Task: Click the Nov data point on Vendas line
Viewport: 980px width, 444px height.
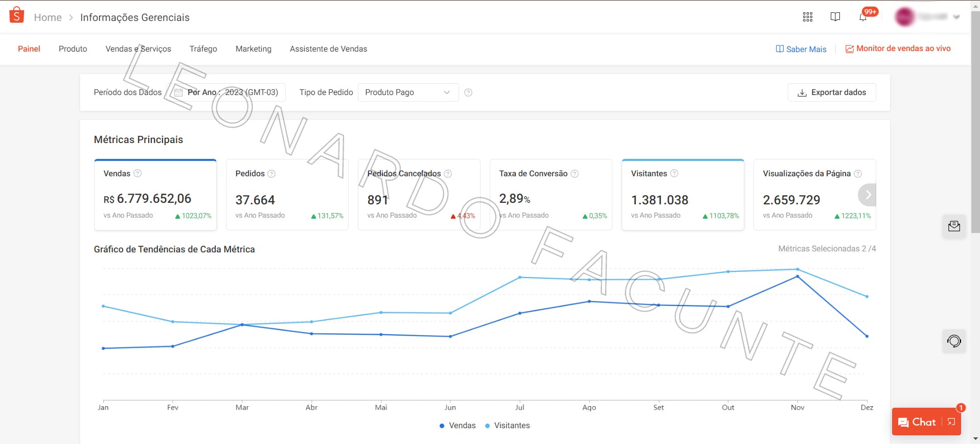Action: pyautogui.click(x=797, y=276)
